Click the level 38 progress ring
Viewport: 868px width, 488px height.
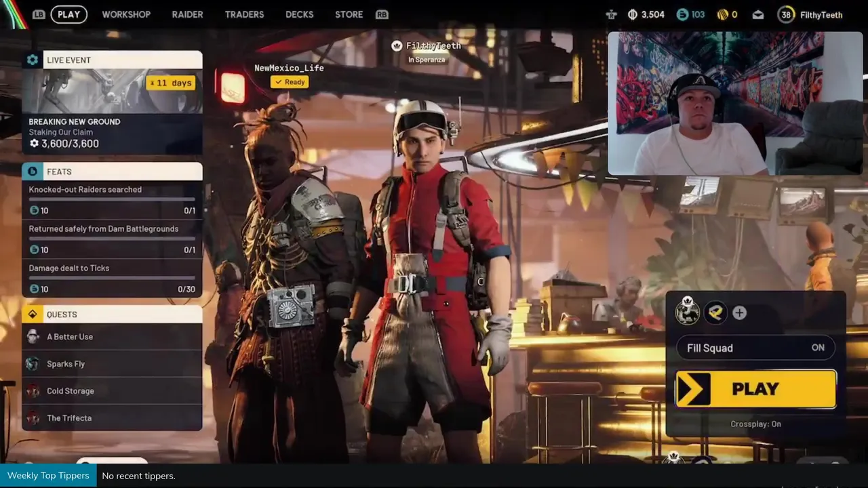tap(786, 14)
